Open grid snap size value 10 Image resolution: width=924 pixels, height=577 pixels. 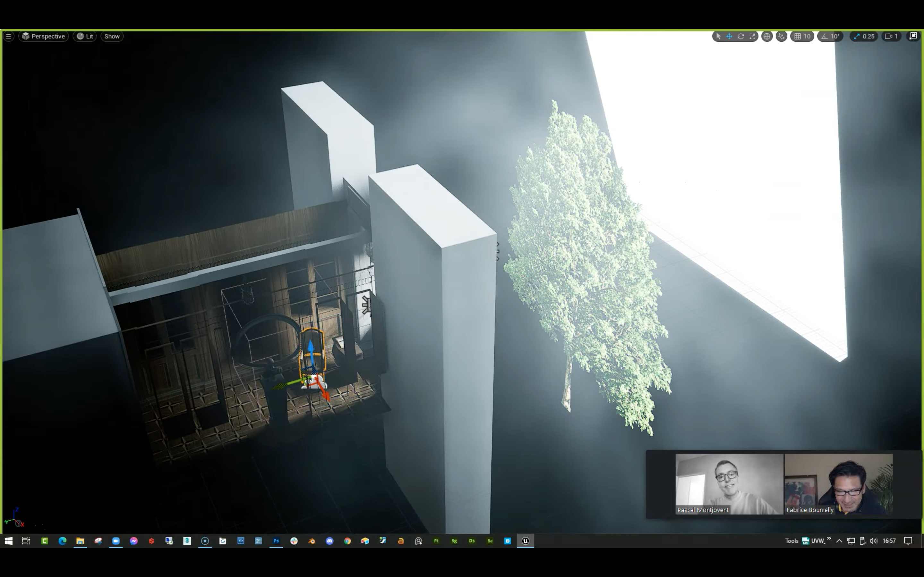[x=807, y=36]
